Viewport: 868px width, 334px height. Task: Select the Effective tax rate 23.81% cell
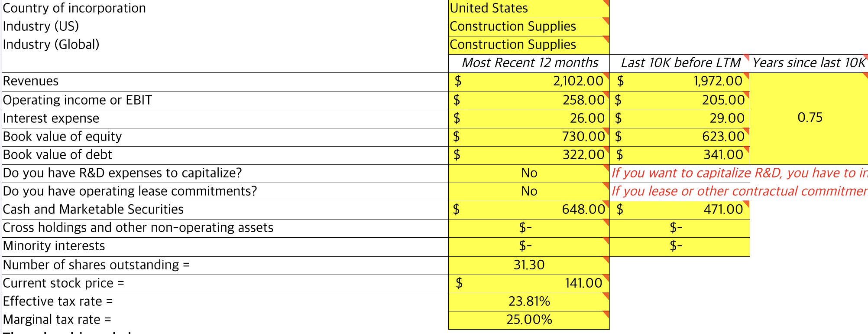(x=529, y=302)
